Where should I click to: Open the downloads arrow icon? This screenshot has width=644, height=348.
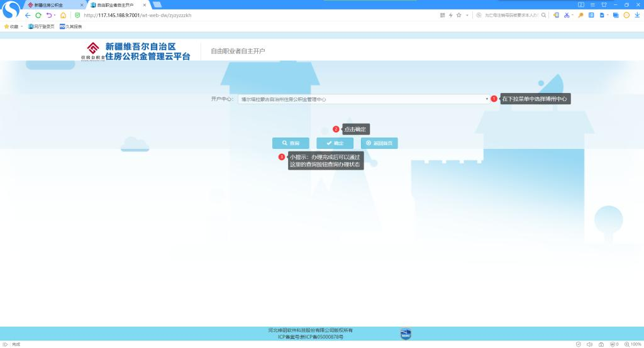637,15
